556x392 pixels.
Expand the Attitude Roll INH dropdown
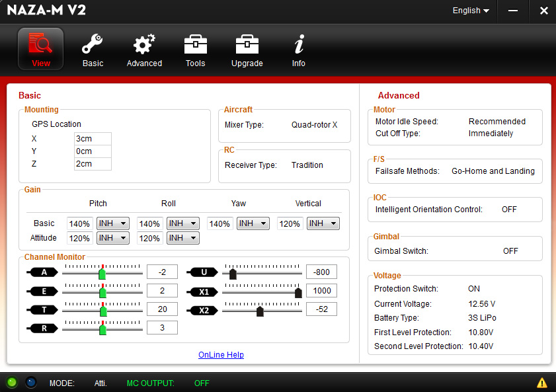pyautogui.click(x=183, y=238)
